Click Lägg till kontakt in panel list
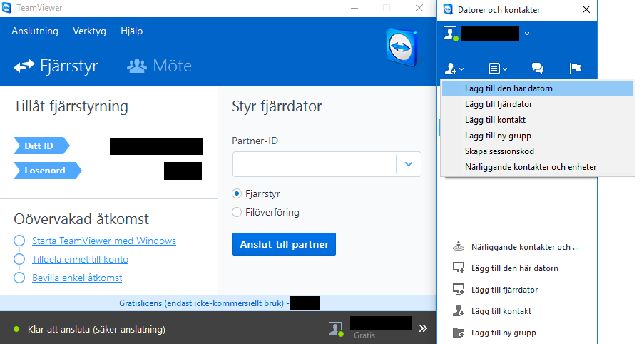 [501, 310]
